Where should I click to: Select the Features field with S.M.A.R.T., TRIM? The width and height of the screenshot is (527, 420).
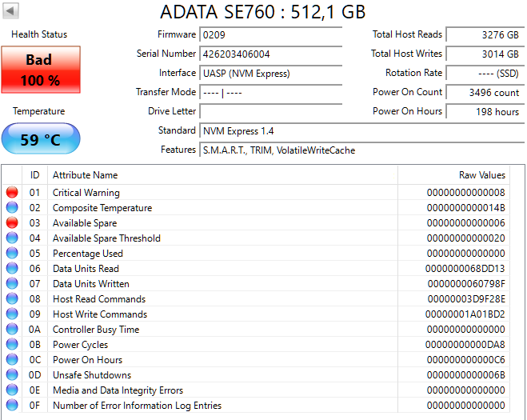tap(362, 150)
